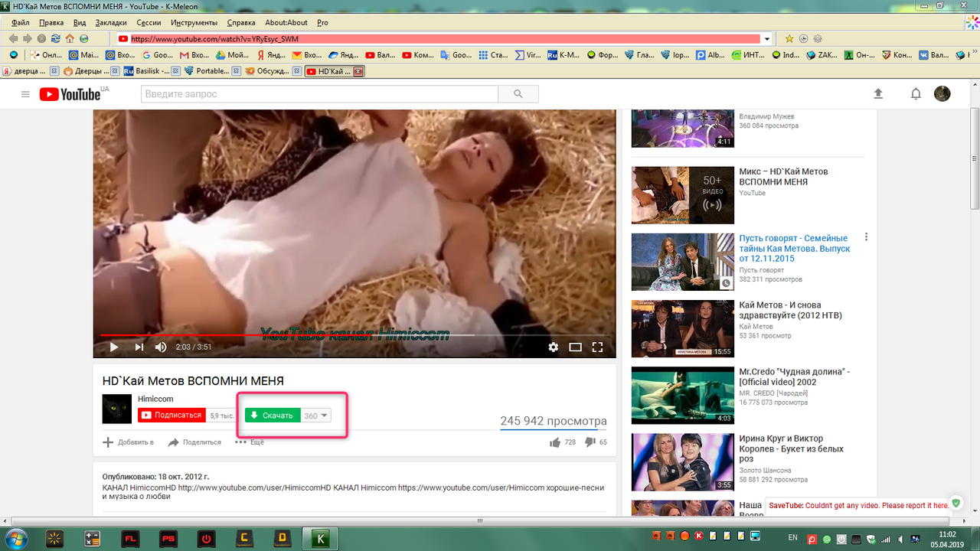Stop page loading in the toolbar
Image resolution: width=980 pixels, height=551 pixels.
41,38
